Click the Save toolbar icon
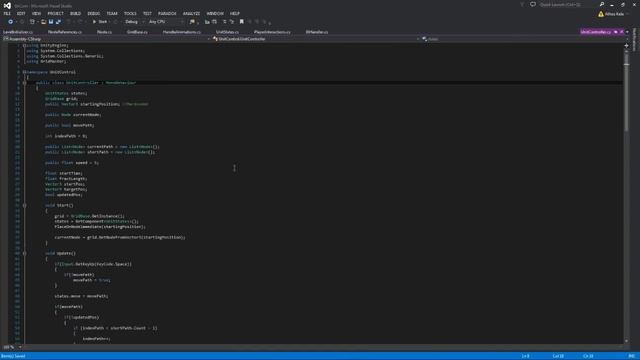The image size is (640, 360). tap(51, 22)
